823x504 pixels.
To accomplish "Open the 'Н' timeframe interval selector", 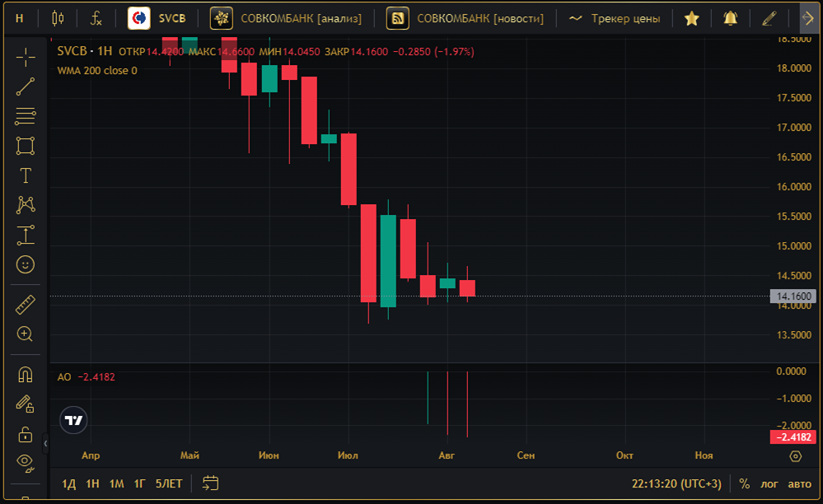I will click(20, 18).
